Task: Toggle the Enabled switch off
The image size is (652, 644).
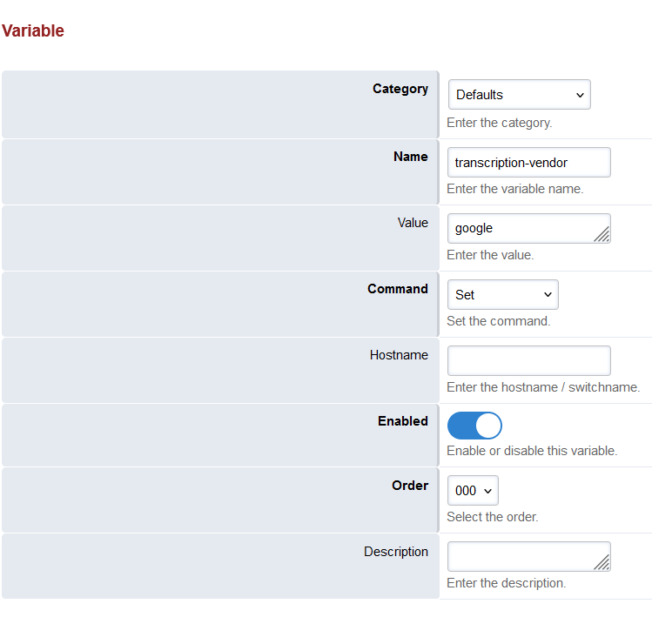Action: [x=474, y=426]
